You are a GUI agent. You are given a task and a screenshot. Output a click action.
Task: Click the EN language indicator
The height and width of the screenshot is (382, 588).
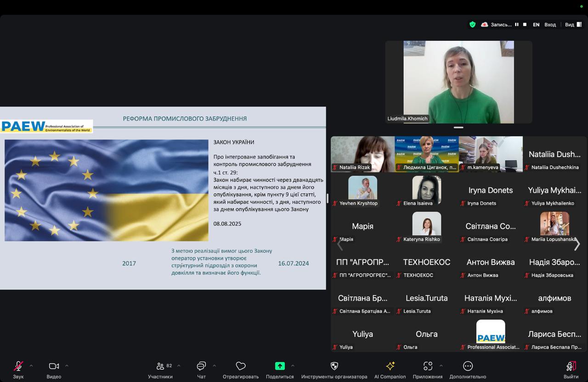(536, 25)
